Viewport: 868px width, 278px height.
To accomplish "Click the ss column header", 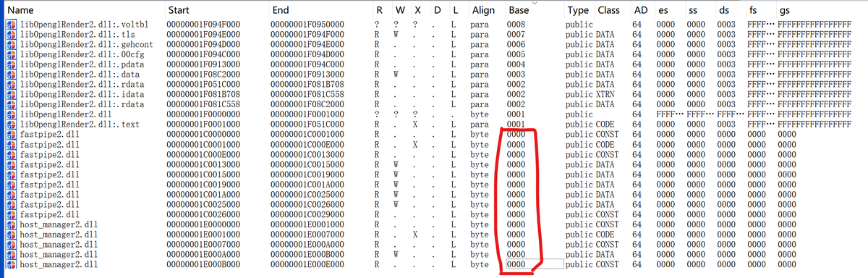I will tap(693, 11).
